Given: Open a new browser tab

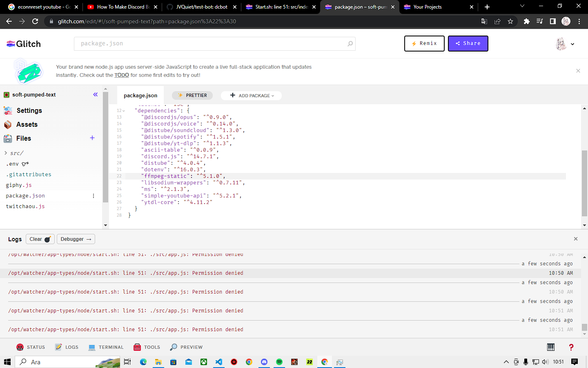Looking at the screenshot, I should coord(487,7).
